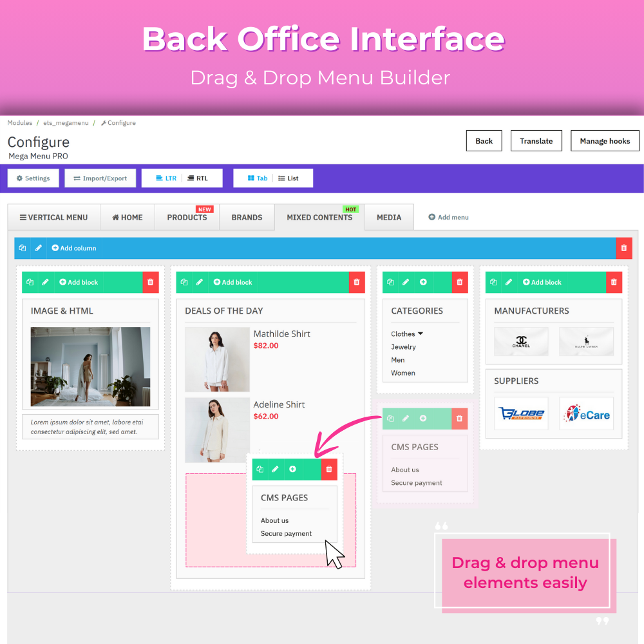Click the red delete icon on the blue row bar
The height and width of the screenshot is (644, 644).
623,248
